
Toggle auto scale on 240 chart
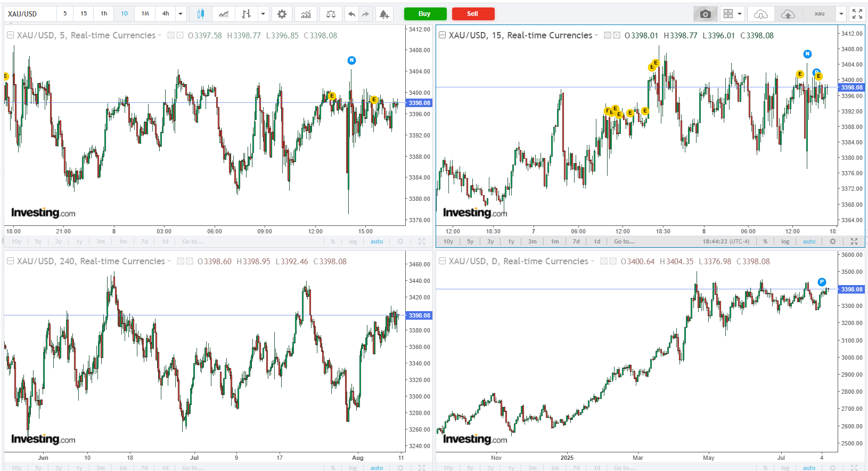click(x=377, y=468)
